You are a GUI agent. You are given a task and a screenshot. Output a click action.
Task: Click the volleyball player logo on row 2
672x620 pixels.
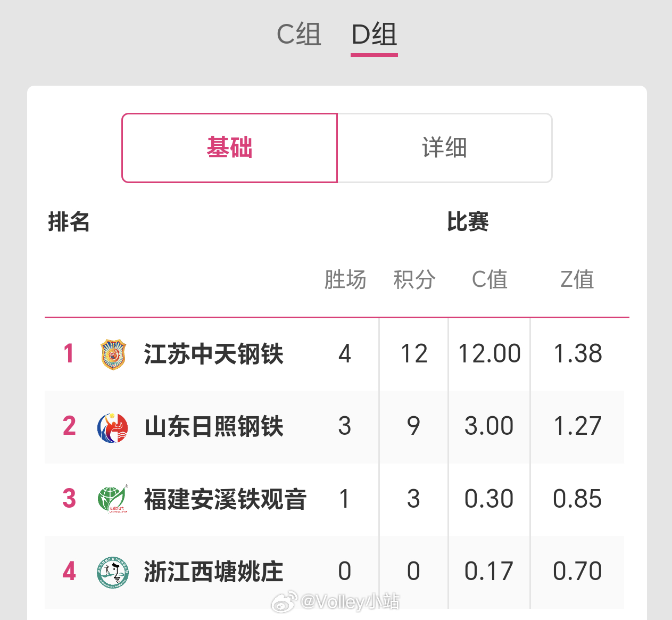[x=112, y=426]
